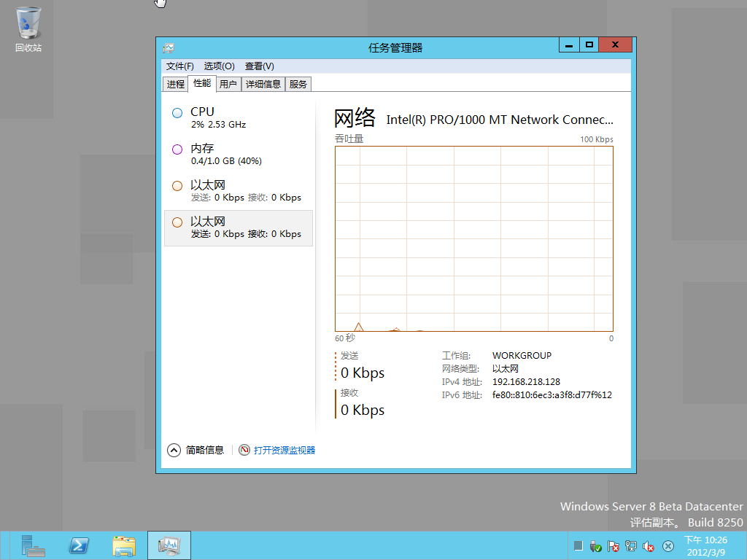This screenshot has width=747, height=560.
Task: Click the selected Ethernet orange circle icon
Action: (x=177, y=222)
